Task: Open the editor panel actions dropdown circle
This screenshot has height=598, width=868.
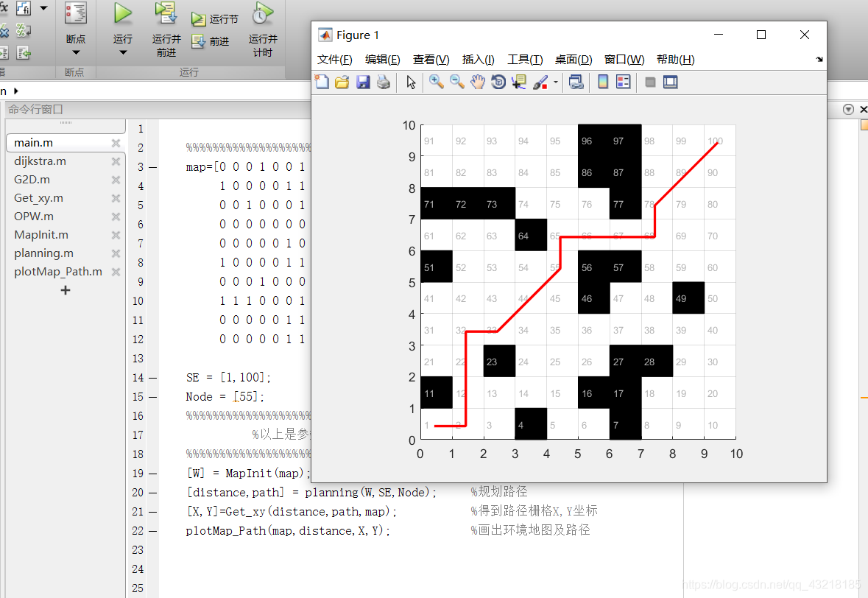Action: point(848,109)
